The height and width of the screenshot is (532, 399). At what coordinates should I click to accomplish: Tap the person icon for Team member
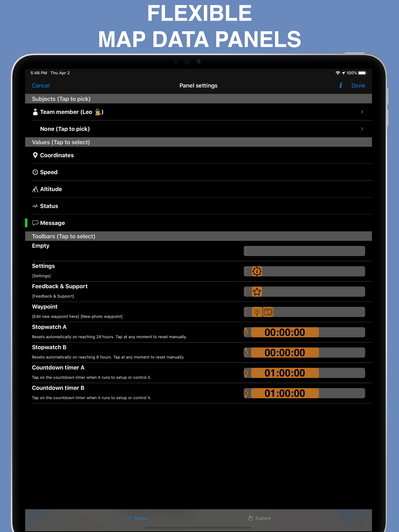tap(35, 112)
